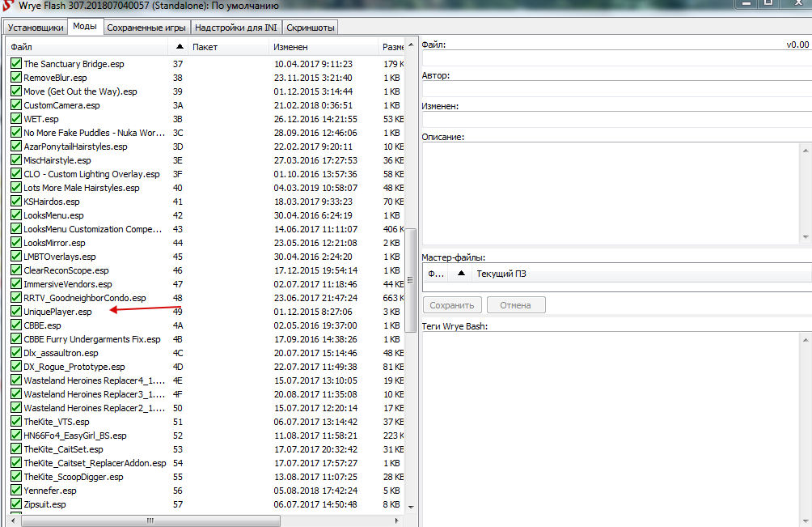812x527 pixels.
Task: Switch to the Установщики tab
Action: point(36,28)
